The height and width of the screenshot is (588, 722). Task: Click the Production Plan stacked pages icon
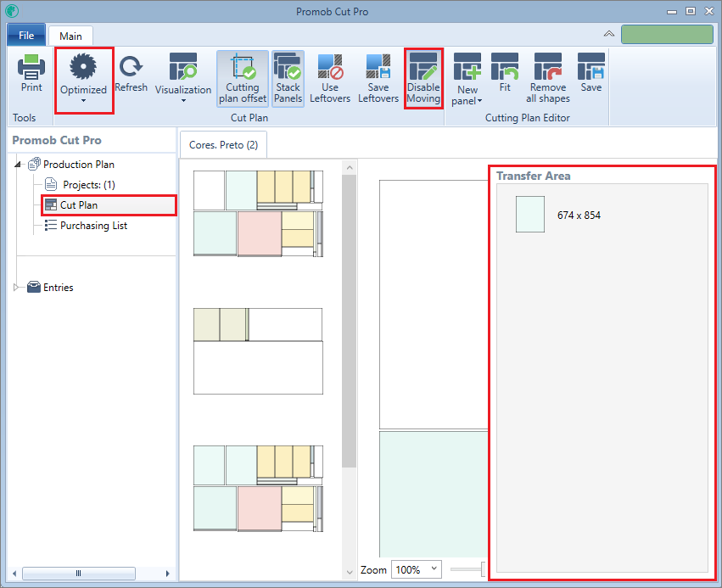(x=34, y=164)
